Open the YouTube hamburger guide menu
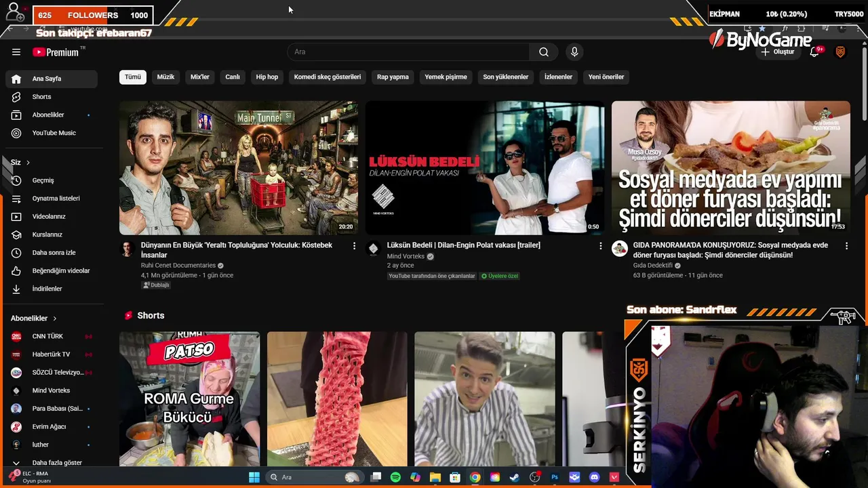This screenshot has width=868, height=488. point(16,52)
